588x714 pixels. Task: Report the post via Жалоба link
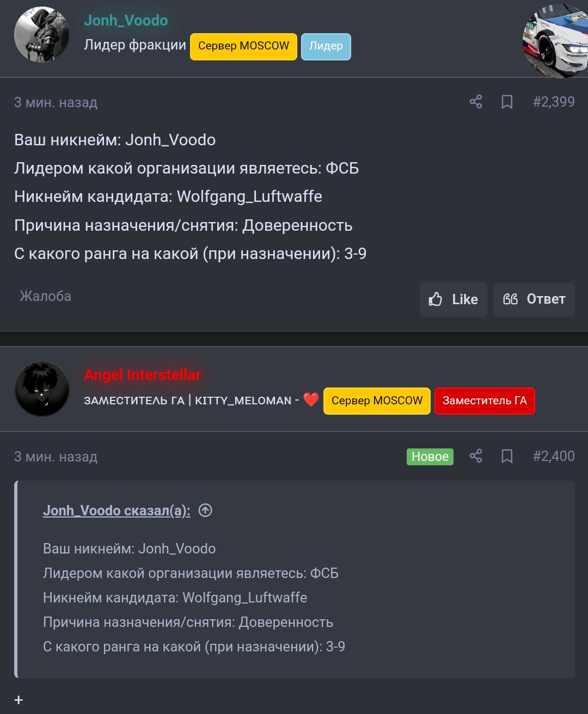point(46,296)
